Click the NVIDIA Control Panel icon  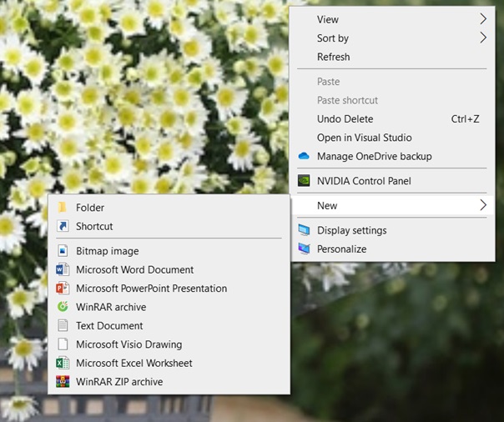(304, 181)
